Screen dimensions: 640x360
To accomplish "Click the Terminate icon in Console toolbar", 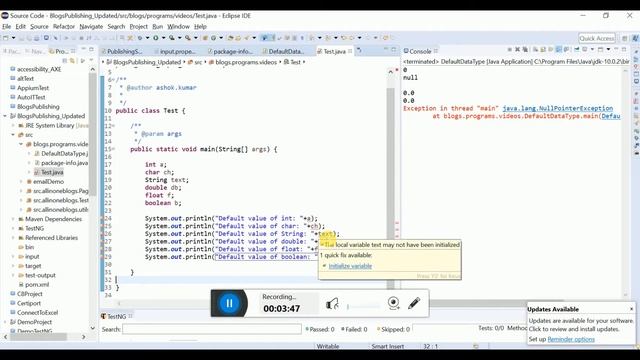I will pyautogui.click(x=510, y=49).
